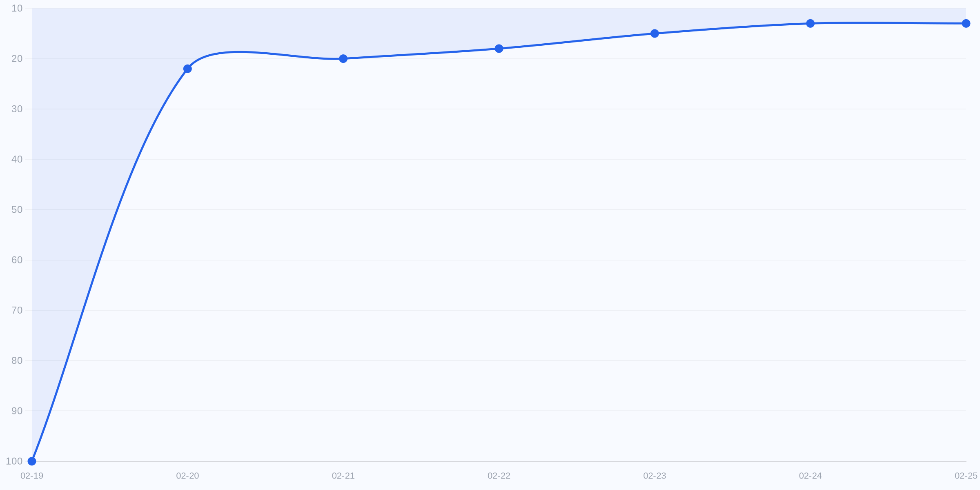Select the data marker above 02-22
The width and height of the screenshot is (980, 490).
[x=499, y=49]
